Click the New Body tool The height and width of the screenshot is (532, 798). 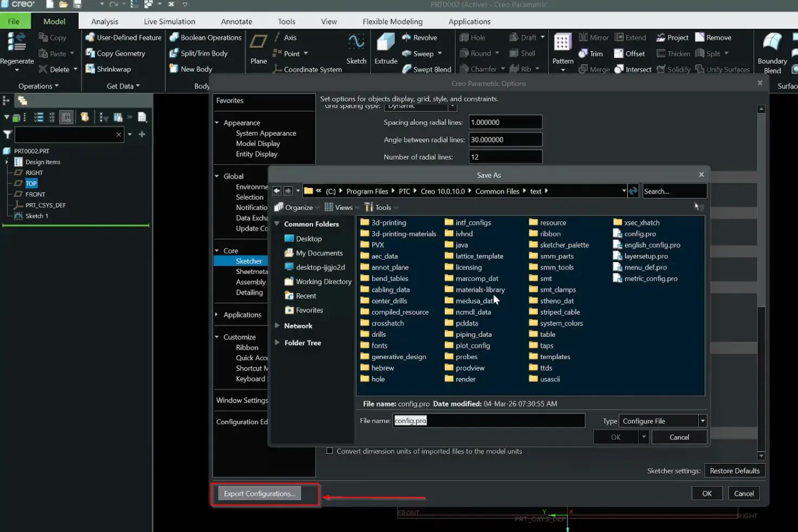pyautogui.click(x=190, y=69)
